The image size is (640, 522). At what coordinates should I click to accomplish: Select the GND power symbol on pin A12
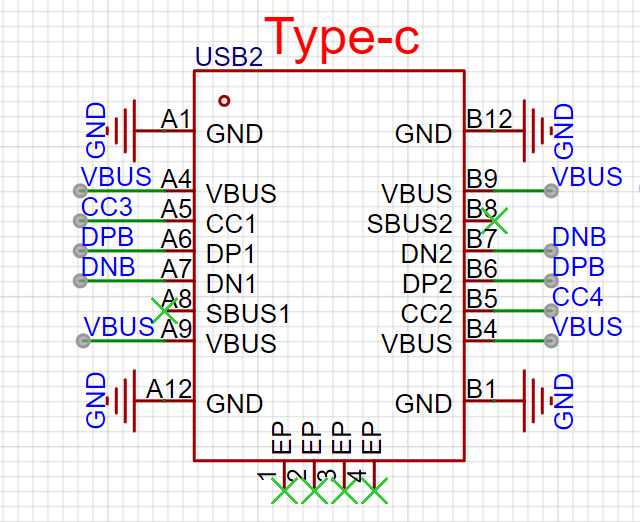point(121,401)
